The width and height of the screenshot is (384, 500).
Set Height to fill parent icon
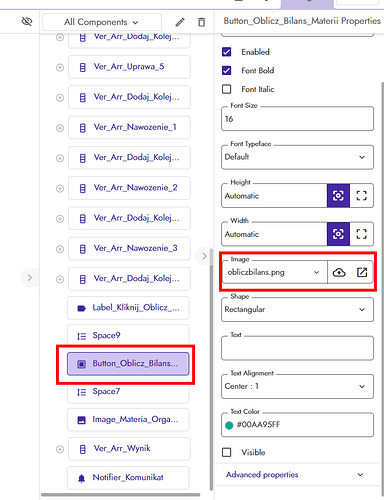coord(361,196)
